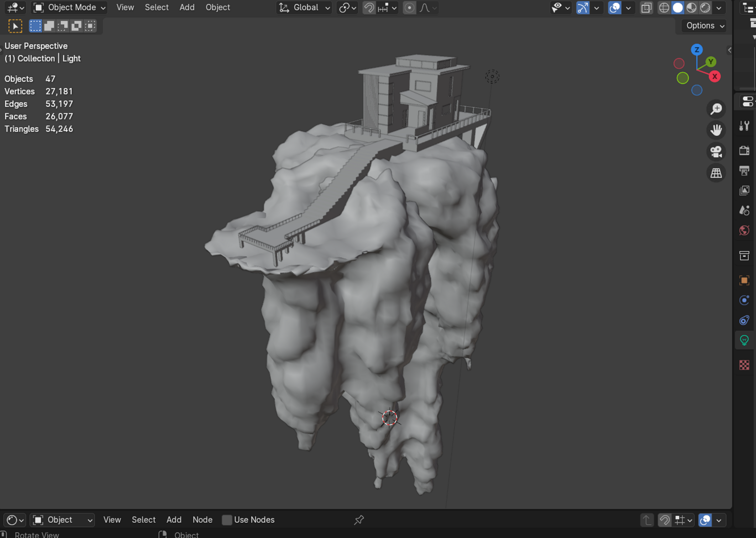Click the Z axis on navigation gizmo
This screenshot has height=538, width=756.
[x=697, y=50]
